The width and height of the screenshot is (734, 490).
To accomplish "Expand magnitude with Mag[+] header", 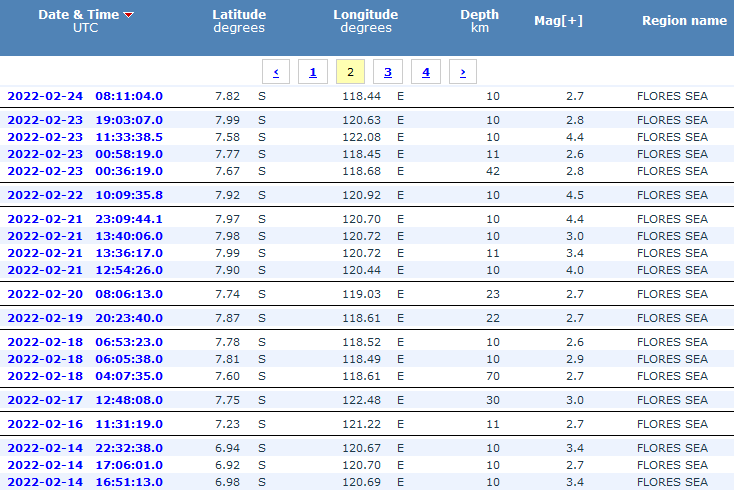I will [x=558, y=21].
